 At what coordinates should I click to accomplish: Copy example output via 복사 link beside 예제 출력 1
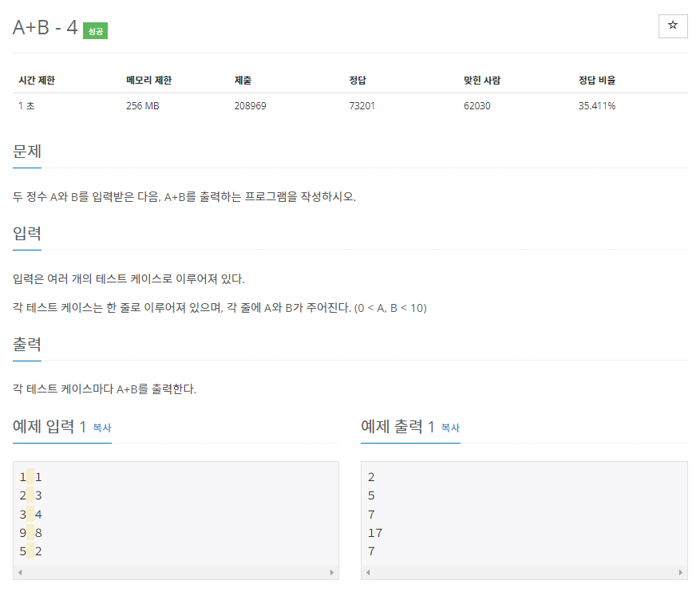pyautogui.click(x=450, y=428)
